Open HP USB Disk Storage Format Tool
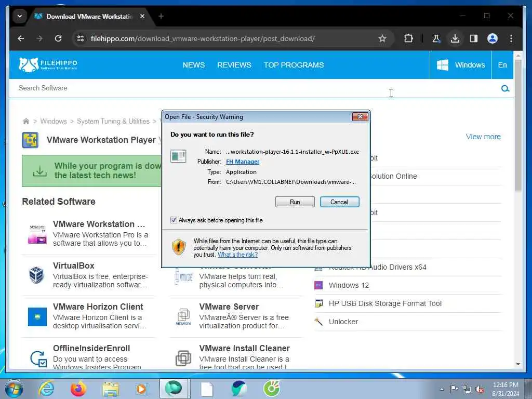Image resolution: width=532 pixels, height=399 pixels. tap(385, 303)
